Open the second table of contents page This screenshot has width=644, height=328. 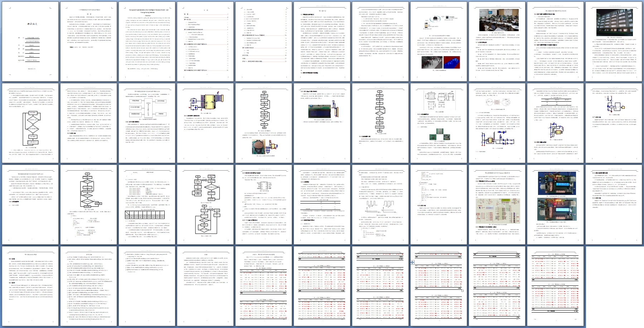pos(263,41)
